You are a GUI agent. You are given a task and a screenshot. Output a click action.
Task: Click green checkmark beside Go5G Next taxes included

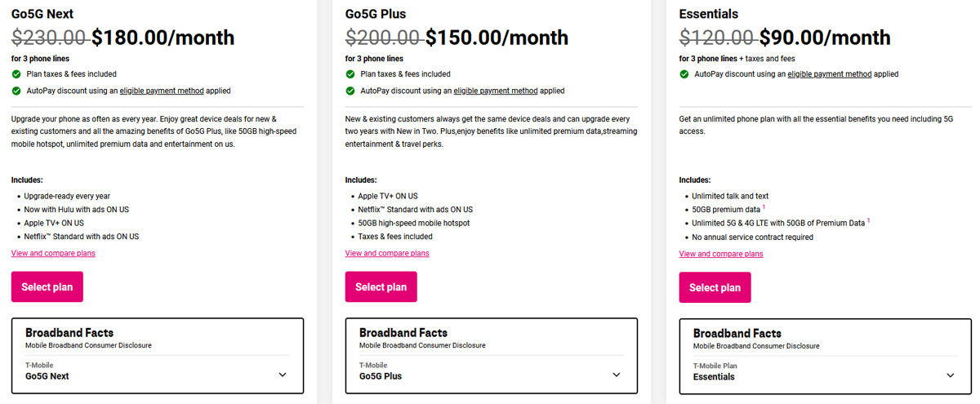[x=16, y=74]
